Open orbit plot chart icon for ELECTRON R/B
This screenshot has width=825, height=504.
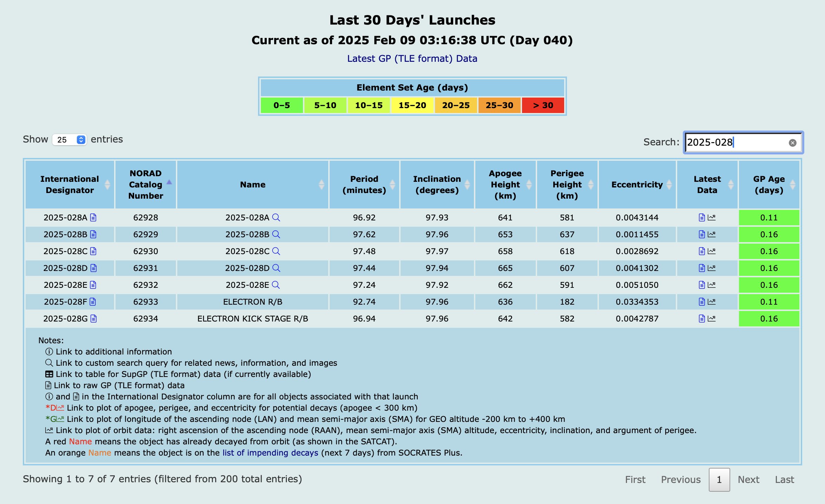tap(712, 302)
